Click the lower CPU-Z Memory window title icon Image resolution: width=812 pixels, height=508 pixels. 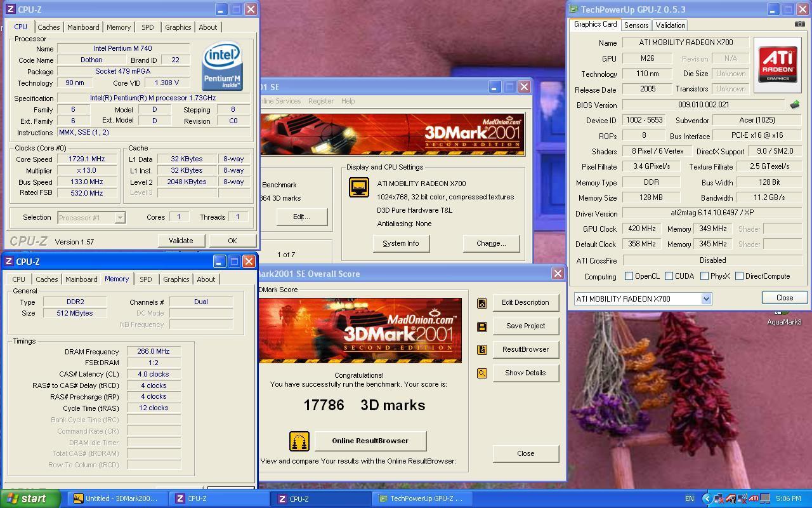click(x=8, y=262)
